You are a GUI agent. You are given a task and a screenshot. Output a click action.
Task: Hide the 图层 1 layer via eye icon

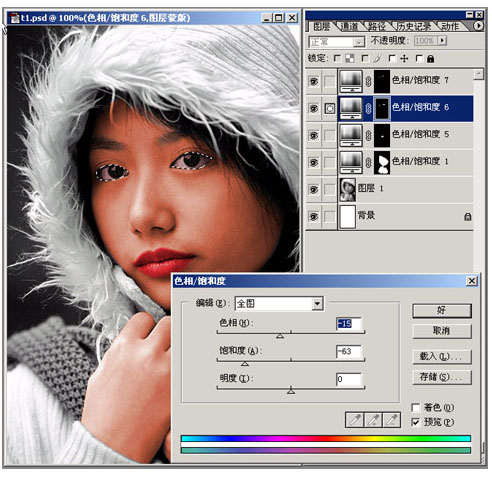pos(313,190)
